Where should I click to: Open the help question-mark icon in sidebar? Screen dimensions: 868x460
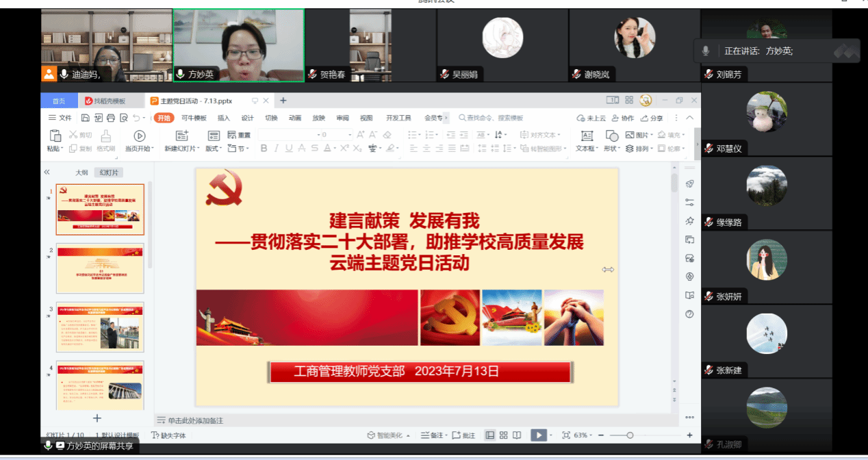(689, 314)
